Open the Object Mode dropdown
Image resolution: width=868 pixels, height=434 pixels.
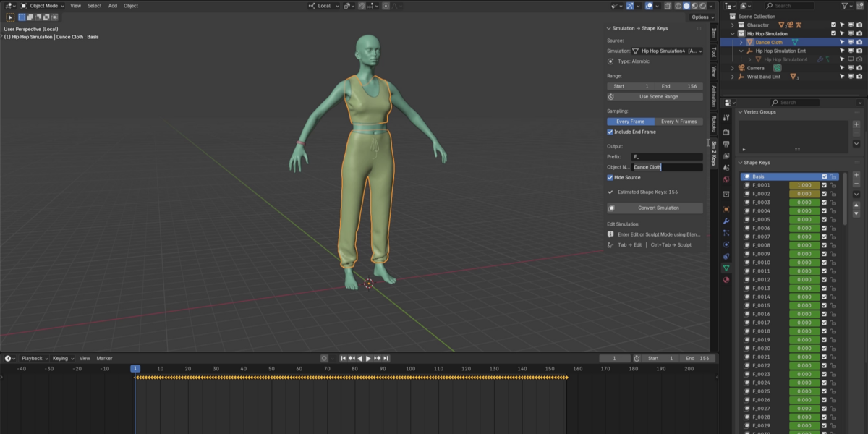(42, 6)
